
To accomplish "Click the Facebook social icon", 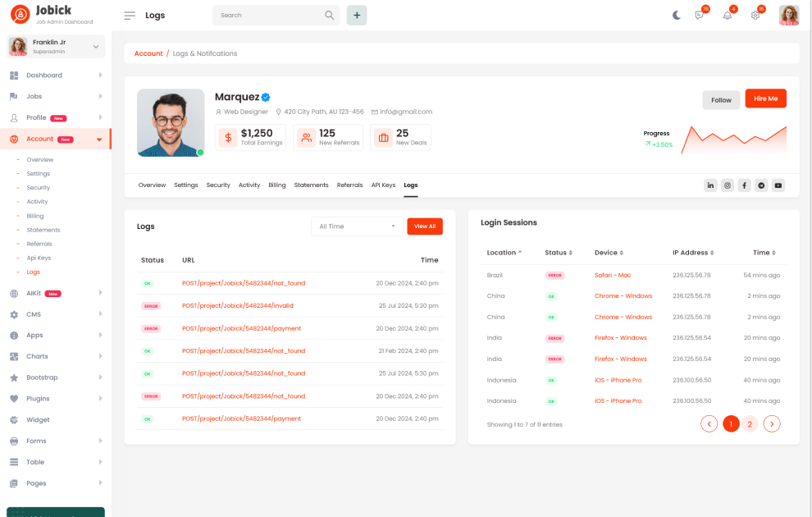I will (744, 185).
